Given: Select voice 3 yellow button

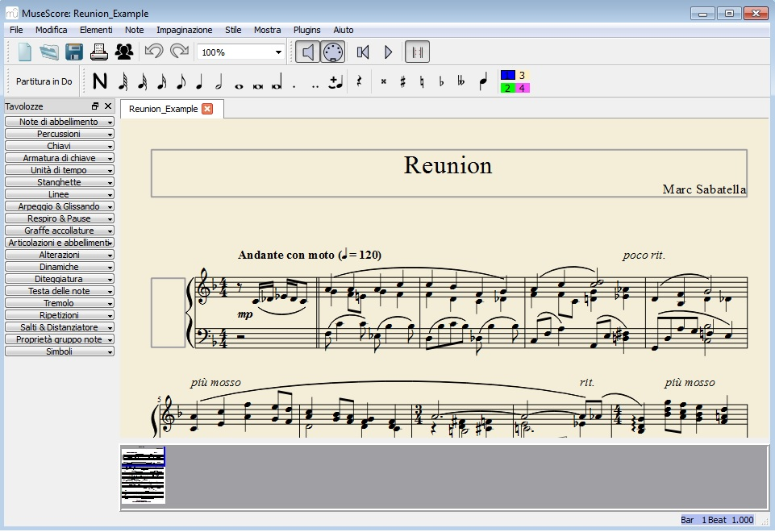Looking at the screenshot, I should point(523,75).
